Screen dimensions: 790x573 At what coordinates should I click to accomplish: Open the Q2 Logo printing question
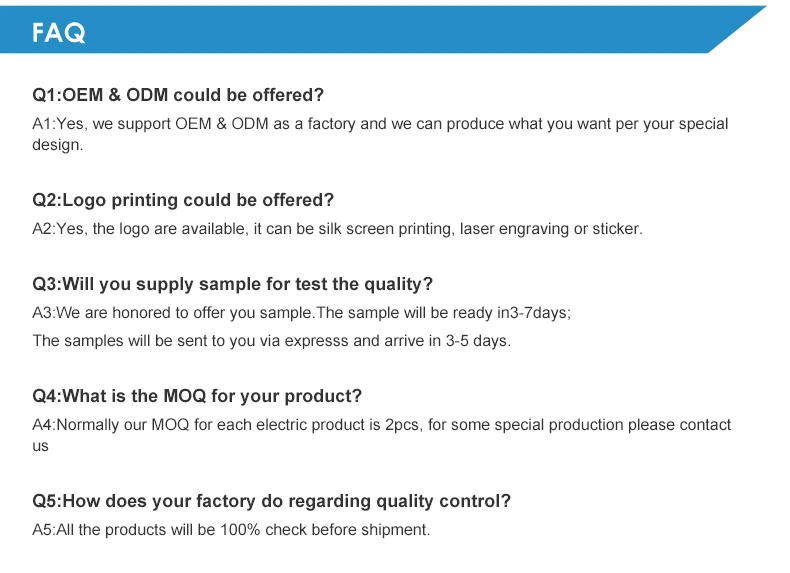click(x=183, y=200)
